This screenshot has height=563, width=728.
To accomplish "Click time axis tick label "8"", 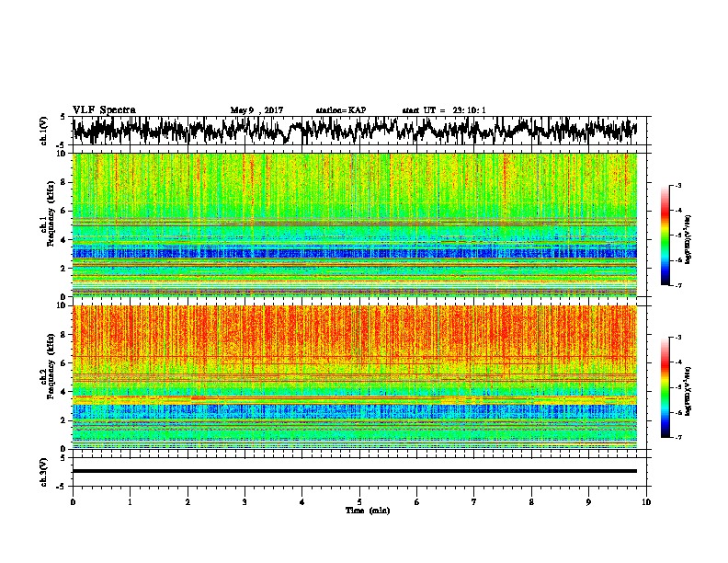I will (x=531, y=502).
